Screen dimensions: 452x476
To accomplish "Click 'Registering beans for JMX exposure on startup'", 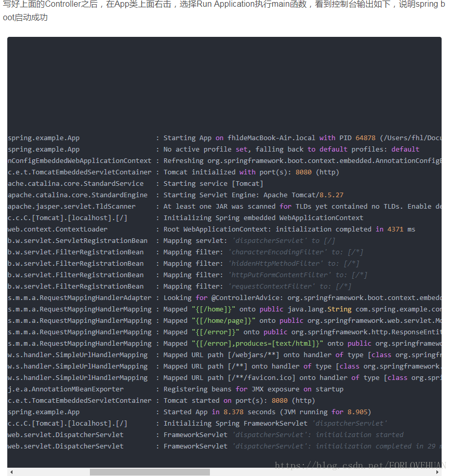I will click(x=254, y=389).
